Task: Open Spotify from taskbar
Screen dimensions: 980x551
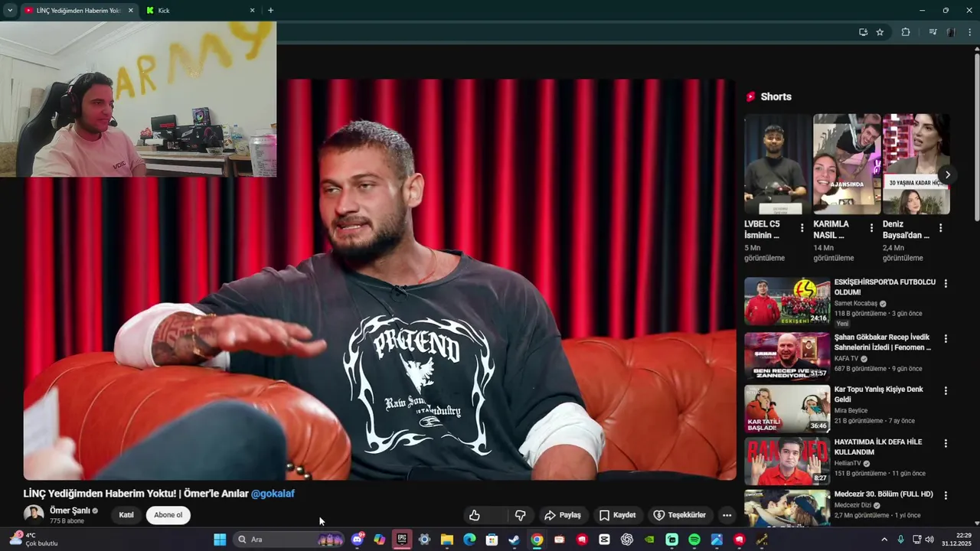Action: point(694,540)
